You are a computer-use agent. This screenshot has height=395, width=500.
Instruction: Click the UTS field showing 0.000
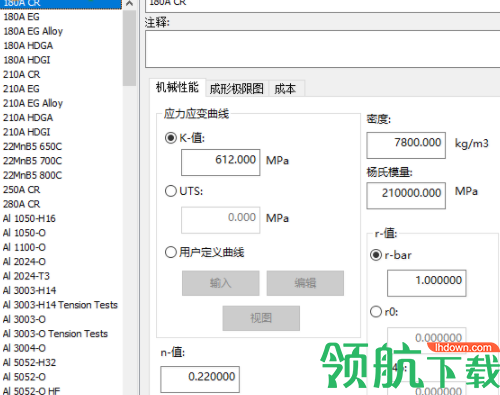pyautogui.click(x=221, y=220)
